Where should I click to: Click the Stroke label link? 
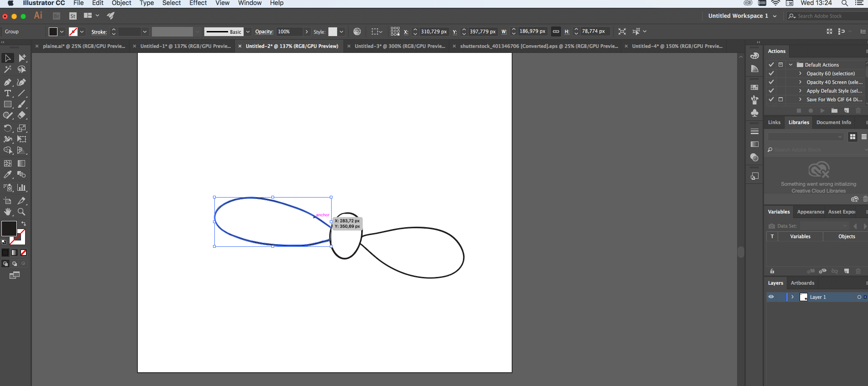(x=99, y=32)
